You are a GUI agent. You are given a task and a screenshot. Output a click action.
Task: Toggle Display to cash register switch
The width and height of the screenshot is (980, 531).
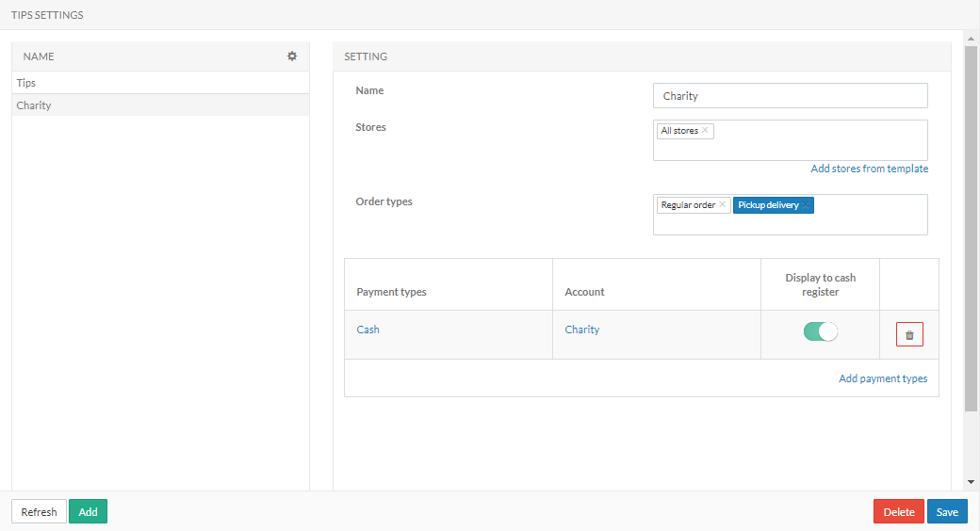(820, 331)
